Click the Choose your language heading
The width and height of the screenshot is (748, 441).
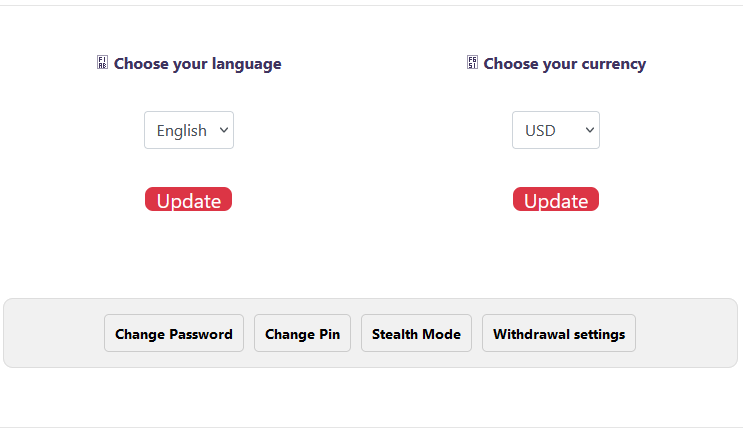pyautogui.click(x=197, y=64)
